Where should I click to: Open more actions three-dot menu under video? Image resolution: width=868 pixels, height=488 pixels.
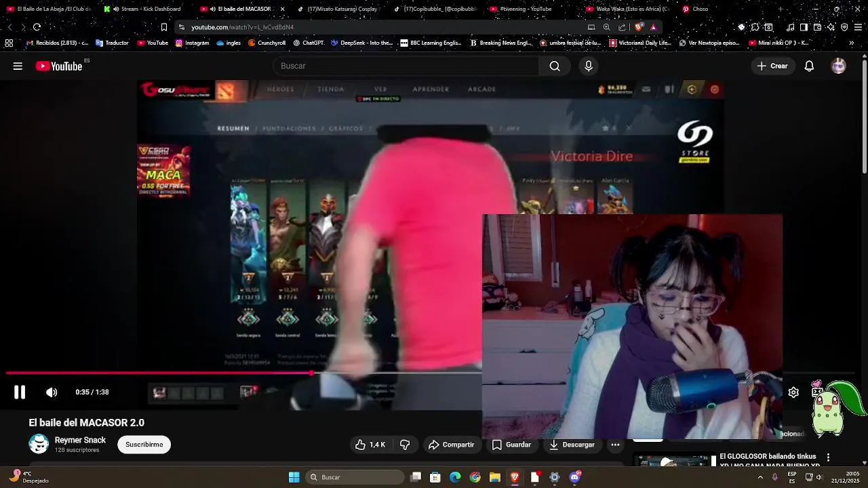point(615,445)
